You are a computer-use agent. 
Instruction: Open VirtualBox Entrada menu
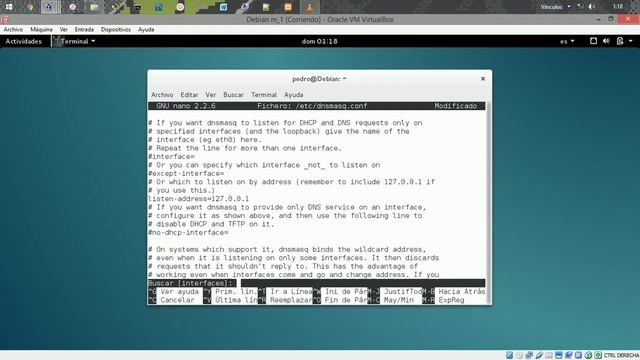click(84, 29)
